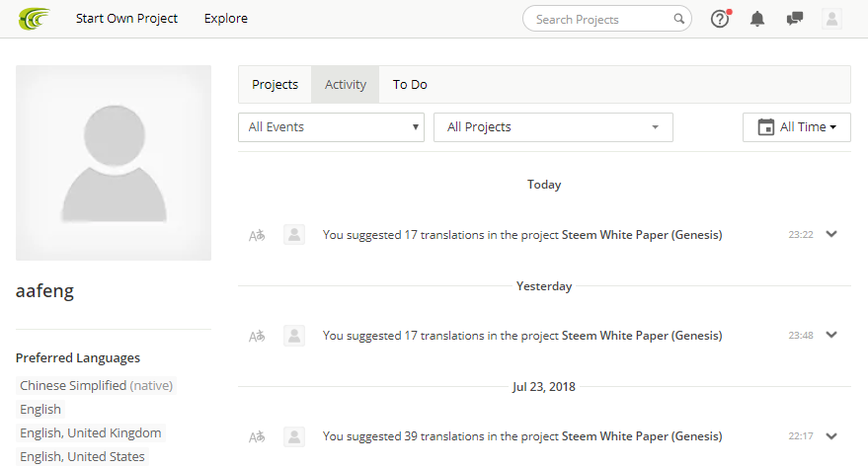Expand yesterday's 23:48 activity entry
Screen dimensions: 868x468
(x=831, y=335)
